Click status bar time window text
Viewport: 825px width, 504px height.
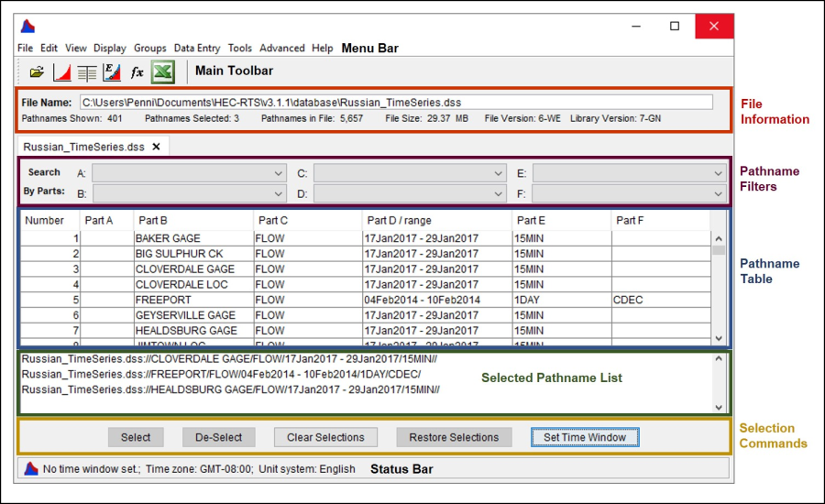click(92, 469)
